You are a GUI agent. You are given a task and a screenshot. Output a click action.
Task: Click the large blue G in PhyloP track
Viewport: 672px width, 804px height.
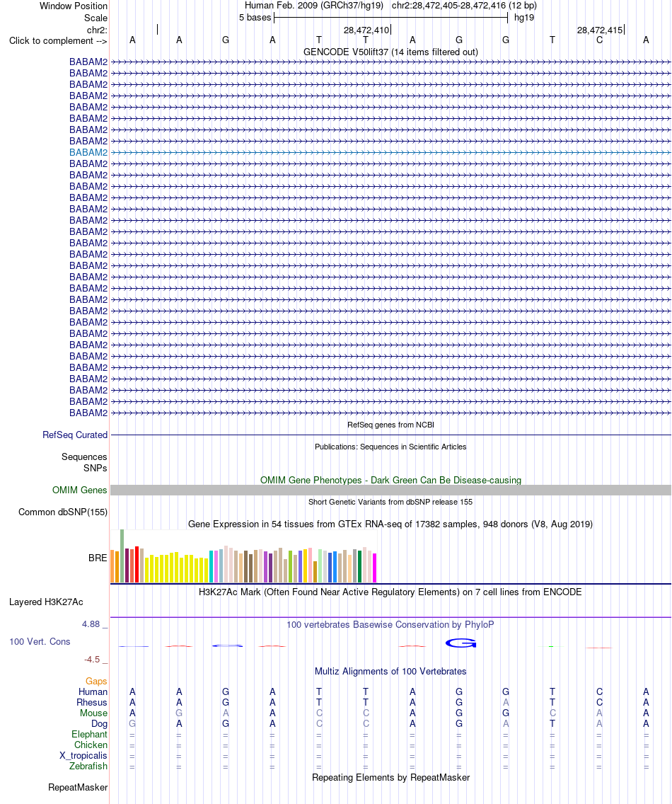460,643
